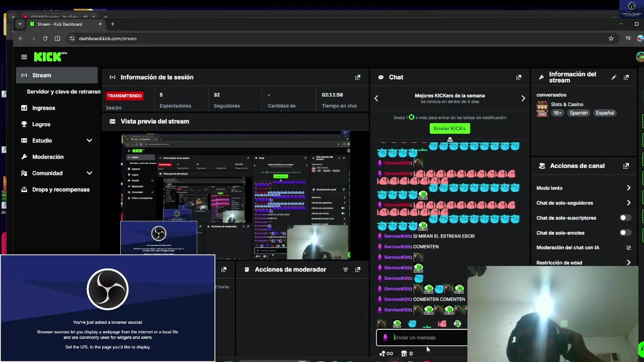Click the Spanish tag
This screenshot has width=644, height=362.
(x=579, y=113)
